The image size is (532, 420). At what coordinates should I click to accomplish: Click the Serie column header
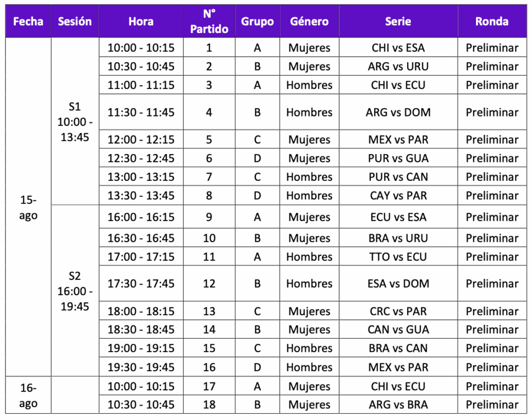(x=398, y=21)
